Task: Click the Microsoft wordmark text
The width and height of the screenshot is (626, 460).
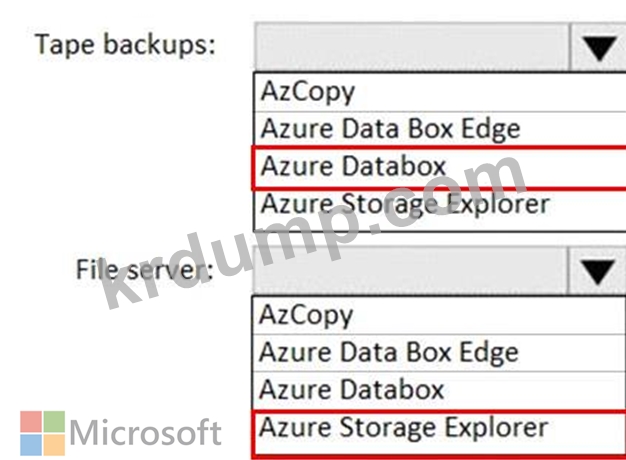Action: click(x=145, y=432)
